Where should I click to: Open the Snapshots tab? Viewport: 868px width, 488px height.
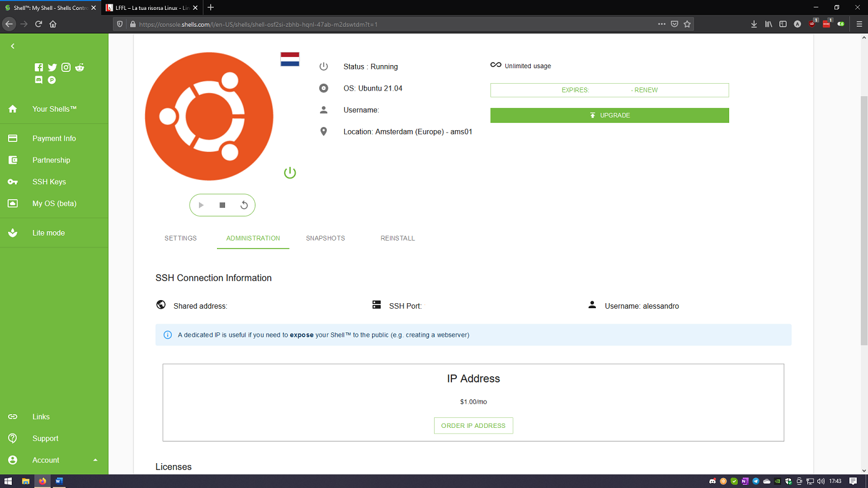(x=325, y=238)
